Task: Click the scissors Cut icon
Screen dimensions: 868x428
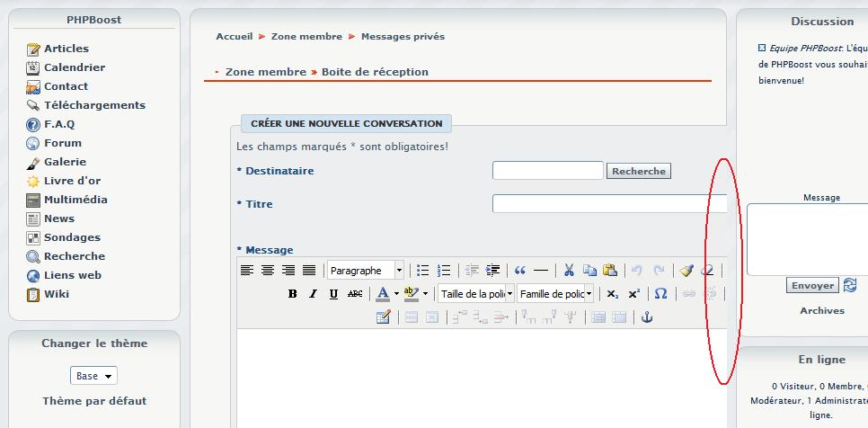Action: click(x=568, y=271)
